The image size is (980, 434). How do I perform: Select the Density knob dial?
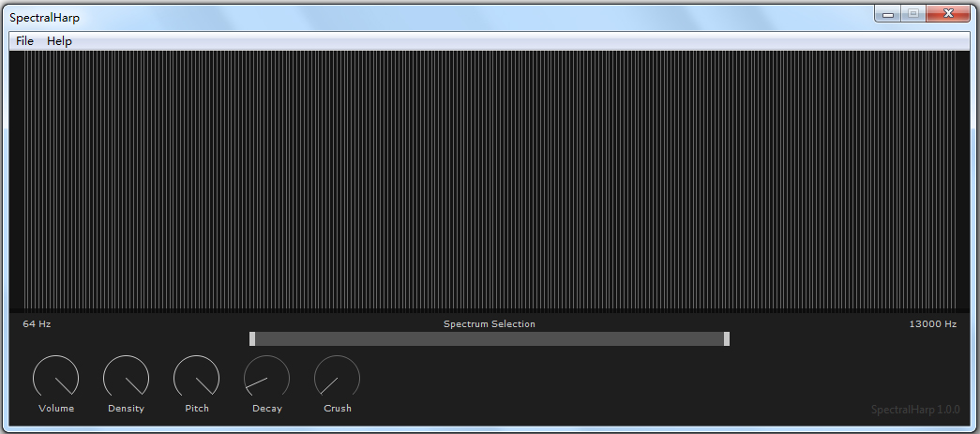point(126,379)
